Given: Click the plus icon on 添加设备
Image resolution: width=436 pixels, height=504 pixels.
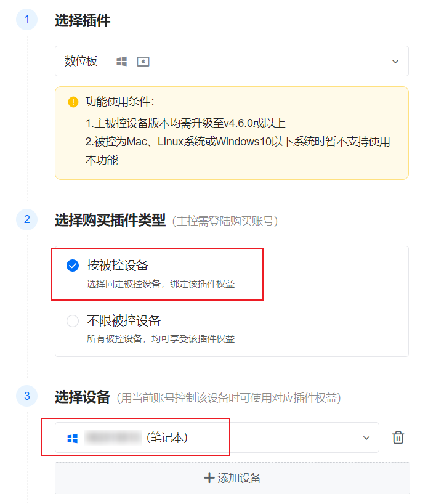Looking at the screenshot, I should (209, 478).
